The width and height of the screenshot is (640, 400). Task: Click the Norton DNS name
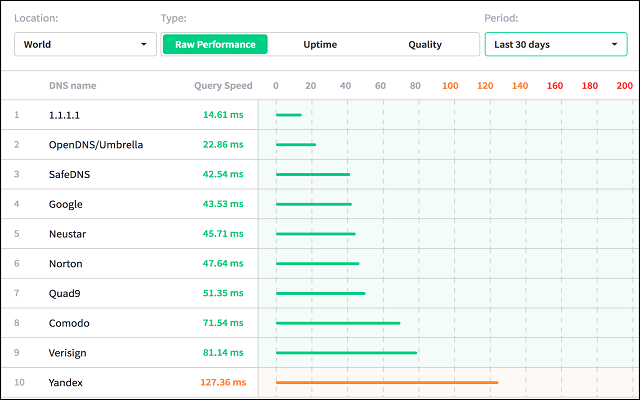[x=67, y=264]
